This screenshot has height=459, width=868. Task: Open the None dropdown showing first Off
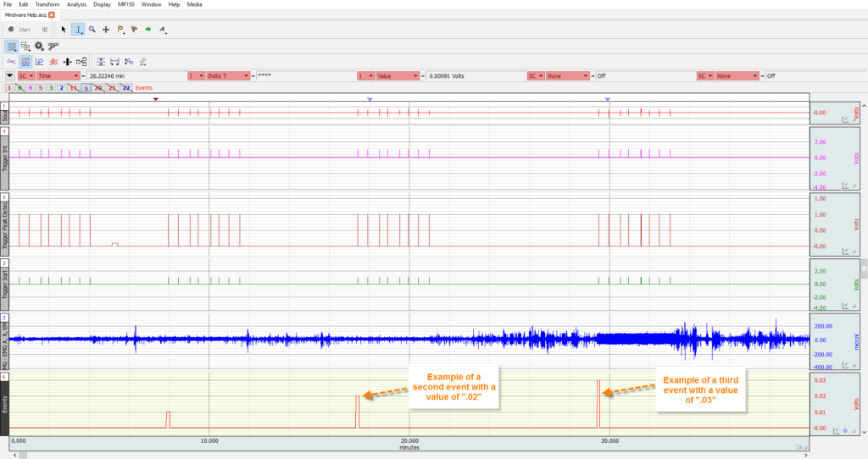(567, 75)
